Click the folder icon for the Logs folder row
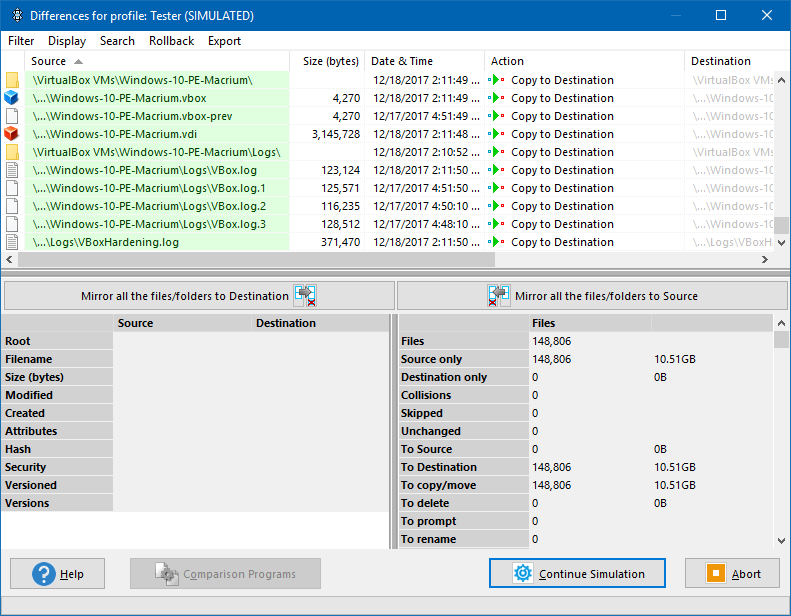Viewport: 791px width, 616px height. [12, 152]
